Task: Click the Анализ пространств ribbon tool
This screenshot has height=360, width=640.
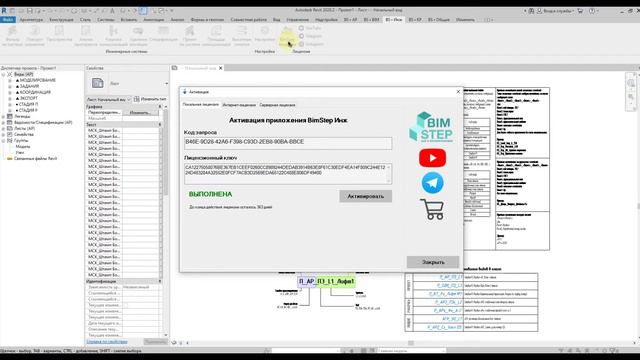Action: coord(86,36)
